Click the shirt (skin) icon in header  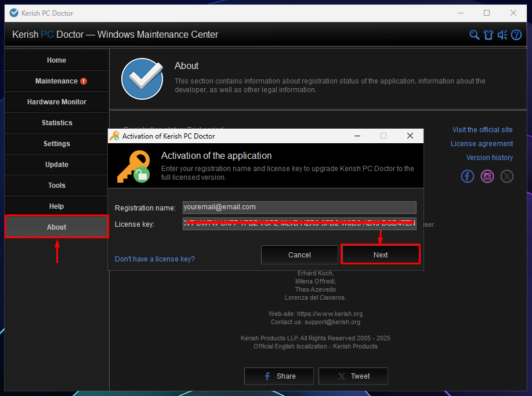pyautogui.click(x=488, y=35)
